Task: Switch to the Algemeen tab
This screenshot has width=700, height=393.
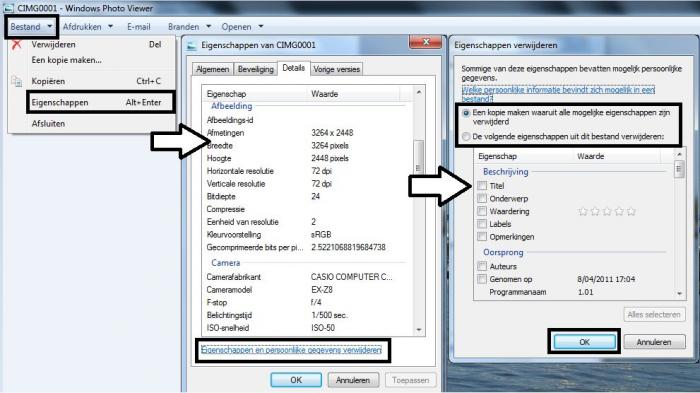Action: 212,69
